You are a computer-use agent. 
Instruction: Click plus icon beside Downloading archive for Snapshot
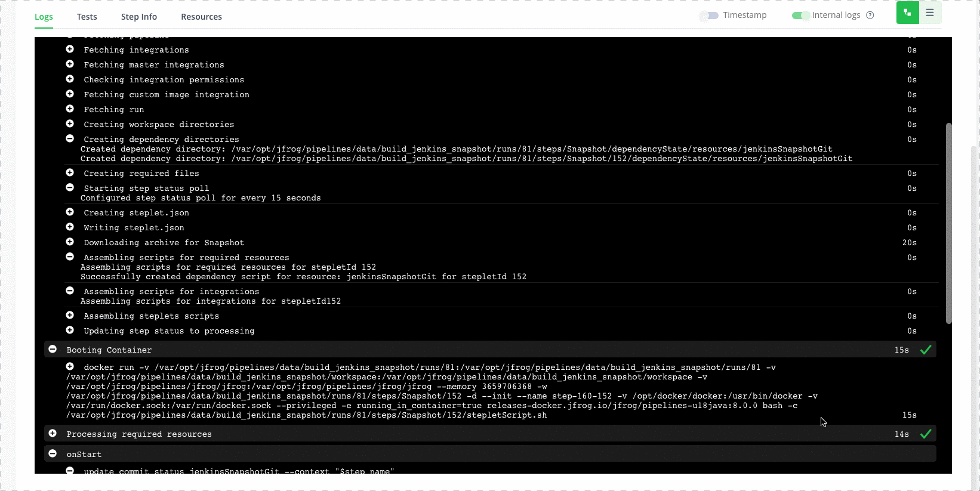70,242
